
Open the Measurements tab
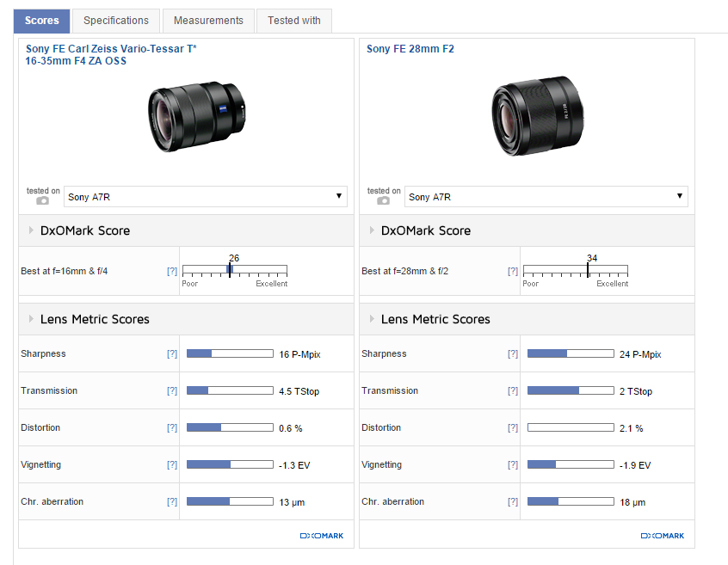click(x=208, y=21)
